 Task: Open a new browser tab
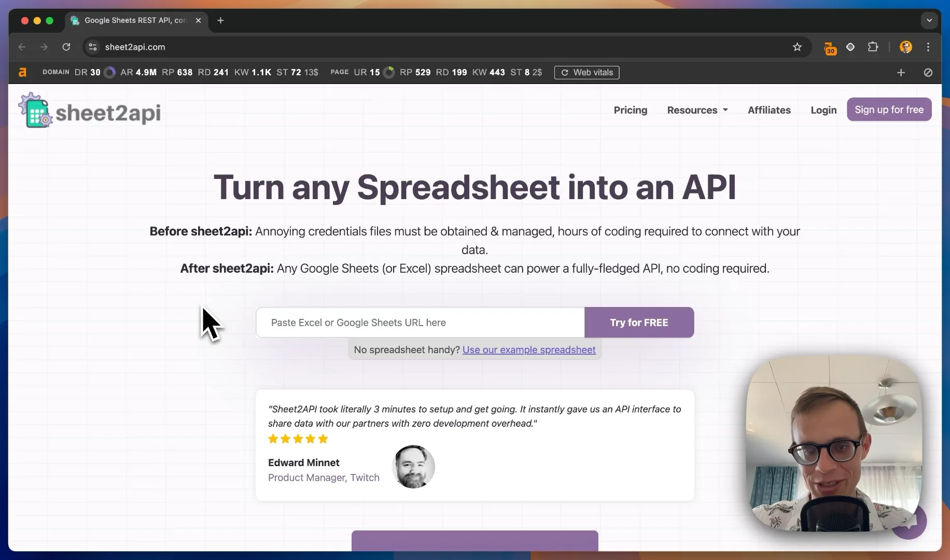[x=220, y=21]
